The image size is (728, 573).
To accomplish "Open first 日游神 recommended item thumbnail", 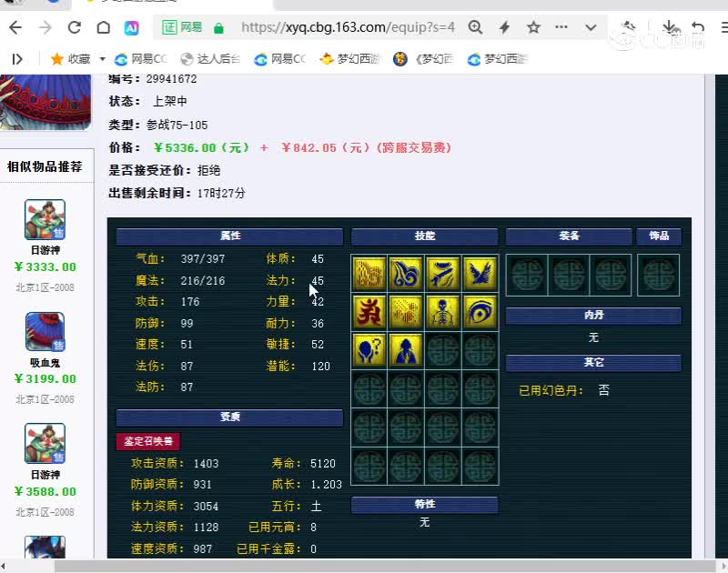I will pos(45,219).
